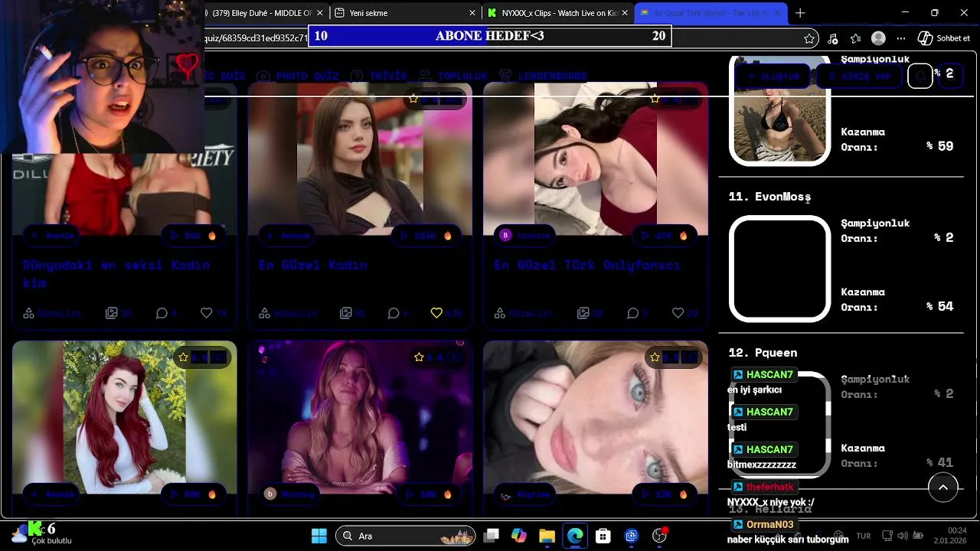This screenshot has width=980, height=551.
Task: Click category tag on En Güzel Kadın card
Action: point(289,313)
